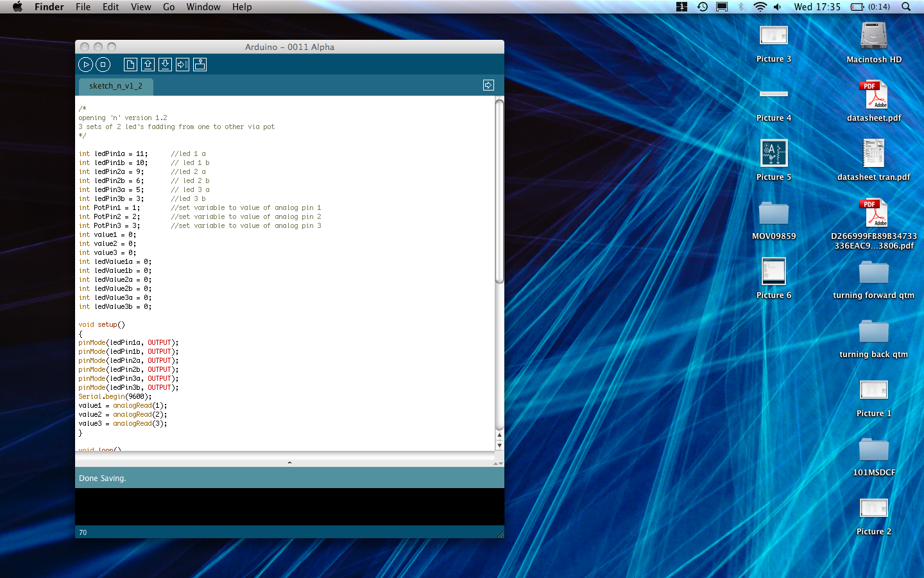Select Picture 3 desktop thumbnail

coord(774,35)
